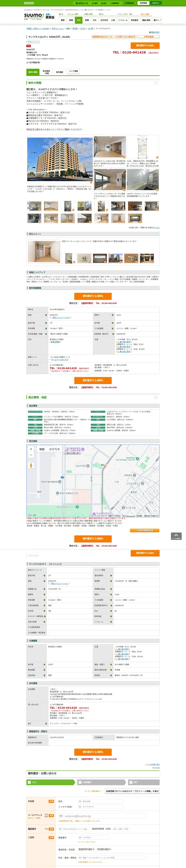Click top orange 資料請求する(無料) button
The height and width of the screenshot is (868, 186).
point(145,45)
